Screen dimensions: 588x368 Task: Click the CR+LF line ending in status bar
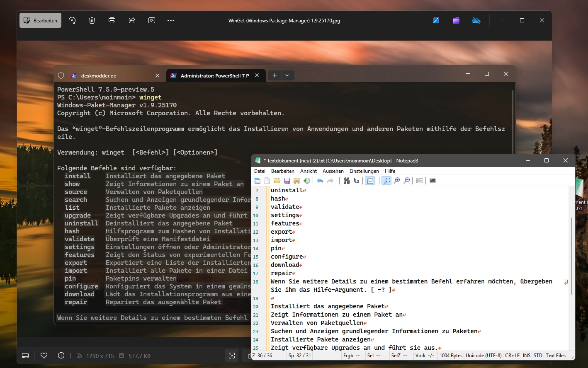[x=512, y=356]
